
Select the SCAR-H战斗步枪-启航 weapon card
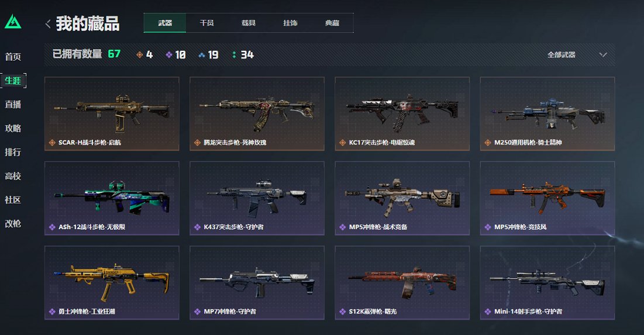(112, 114)
